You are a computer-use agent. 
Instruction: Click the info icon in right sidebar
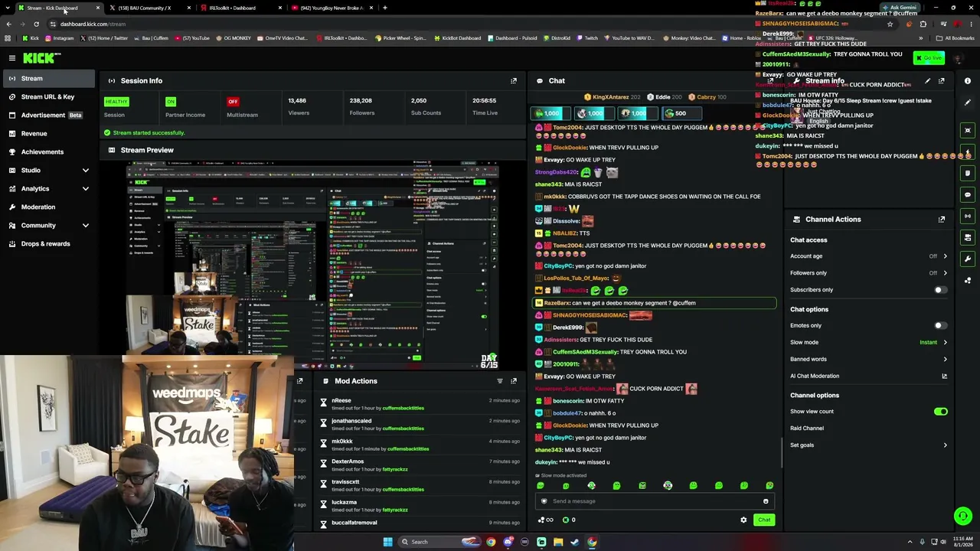968,80
